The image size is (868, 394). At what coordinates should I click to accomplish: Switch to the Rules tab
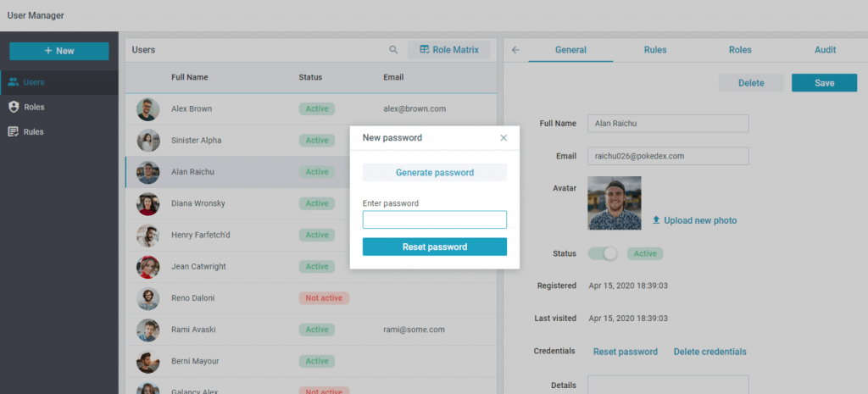tap(654, 50)
